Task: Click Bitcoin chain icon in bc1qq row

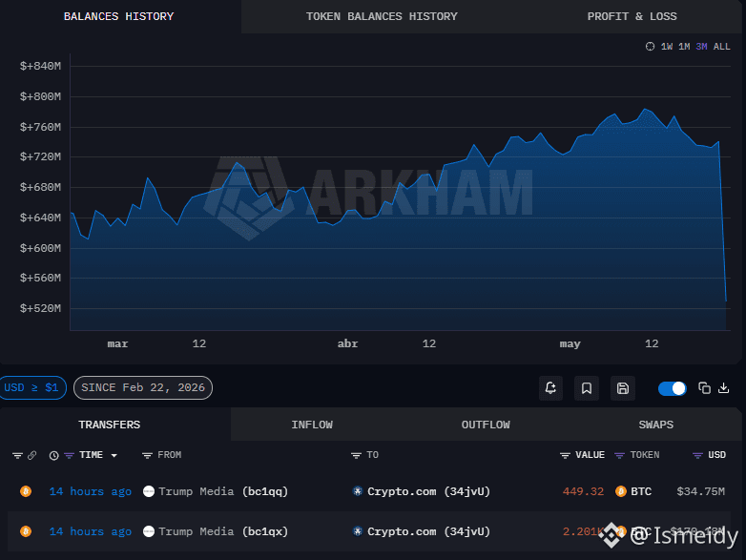Action: coord(26,491)
